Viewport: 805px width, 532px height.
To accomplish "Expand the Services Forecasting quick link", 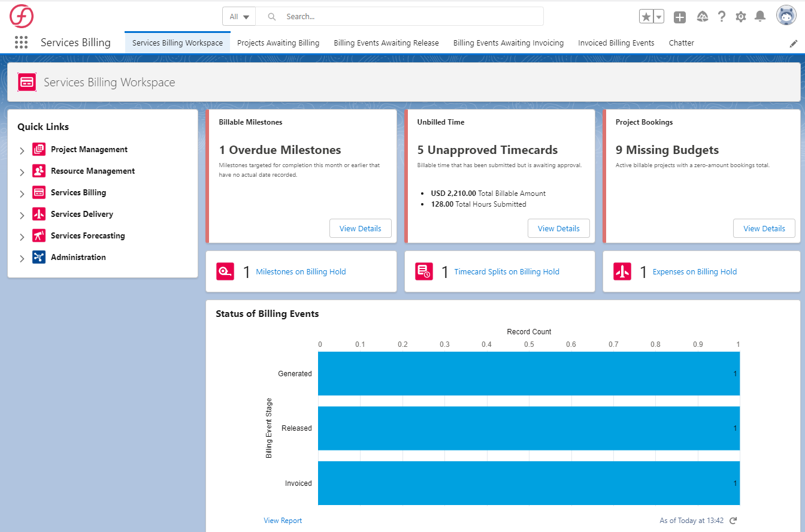I will pyautogui.click(x=22, y=237).
